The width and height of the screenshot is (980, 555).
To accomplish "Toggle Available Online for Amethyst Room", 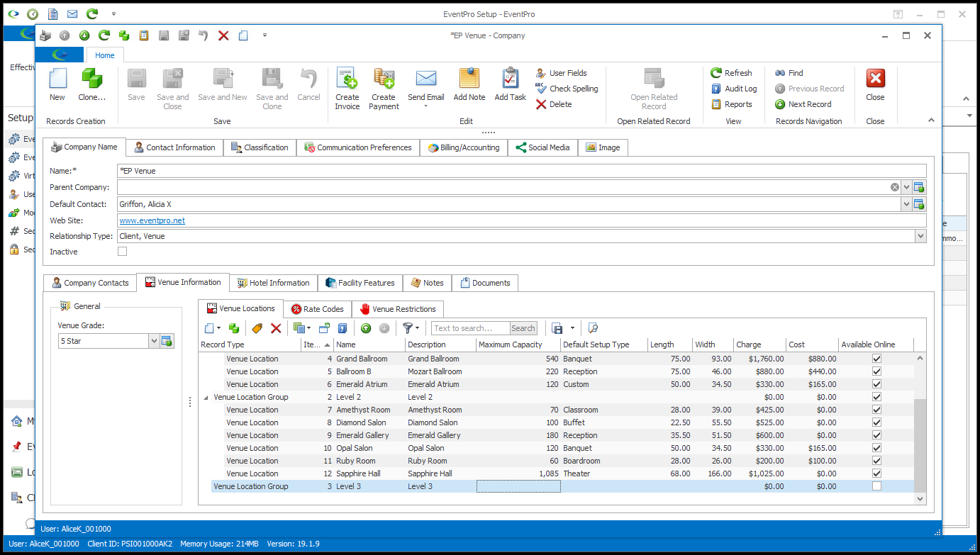I will [x=876, y=410].
